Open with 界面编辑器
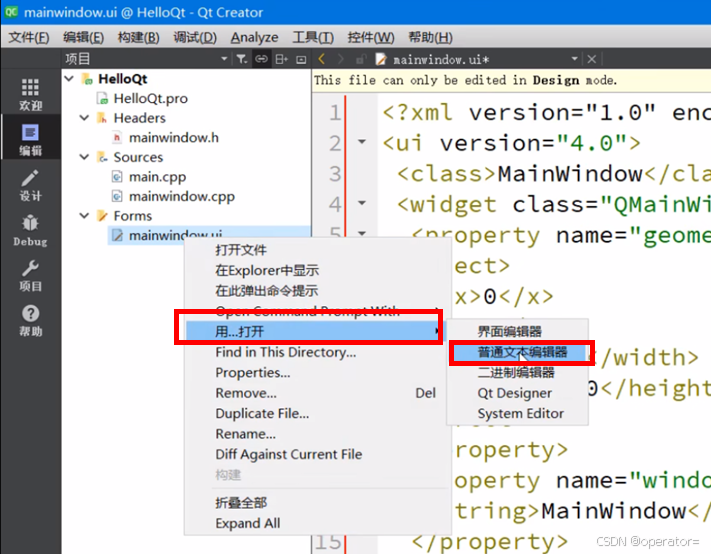This screenshot has height=554, width=711. click(509, 331)
